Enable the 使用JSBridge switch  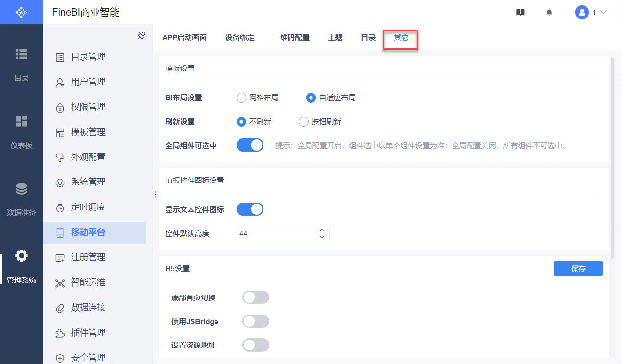pos(256,321)
